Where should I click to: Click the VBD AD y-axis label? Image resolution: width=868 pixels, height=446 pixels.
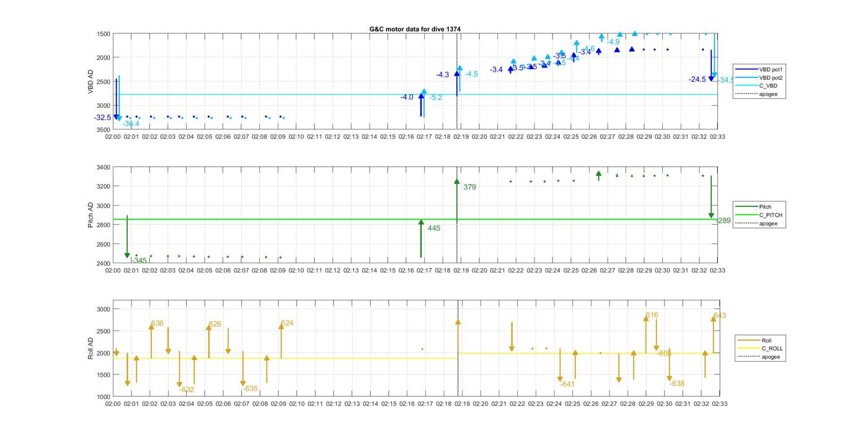pos(91,82)
